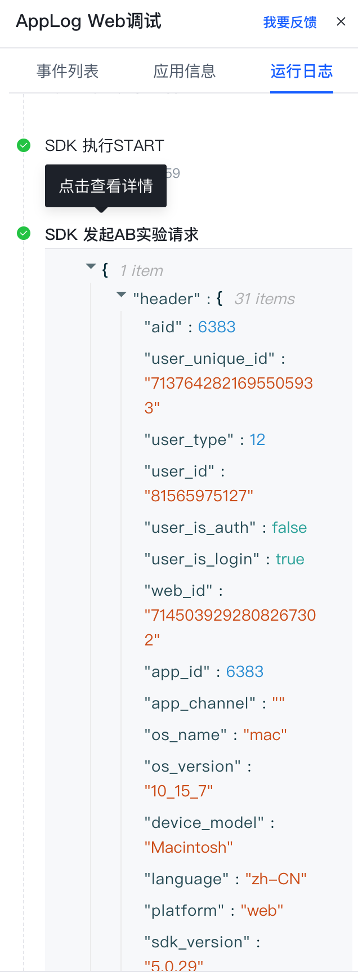Open 我要反馈 feedback link
Image resolution: width=358 pixels, height=980 pixels.
[290, 22]
